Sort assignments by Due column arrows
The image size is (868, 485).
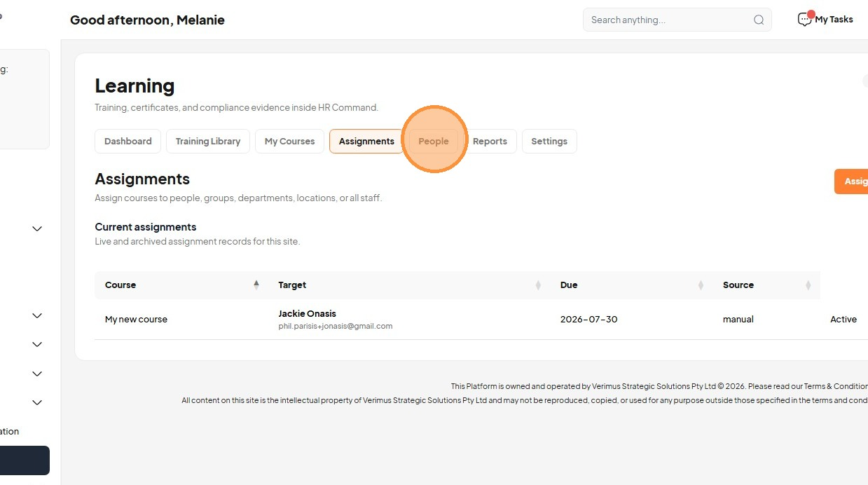701,285
